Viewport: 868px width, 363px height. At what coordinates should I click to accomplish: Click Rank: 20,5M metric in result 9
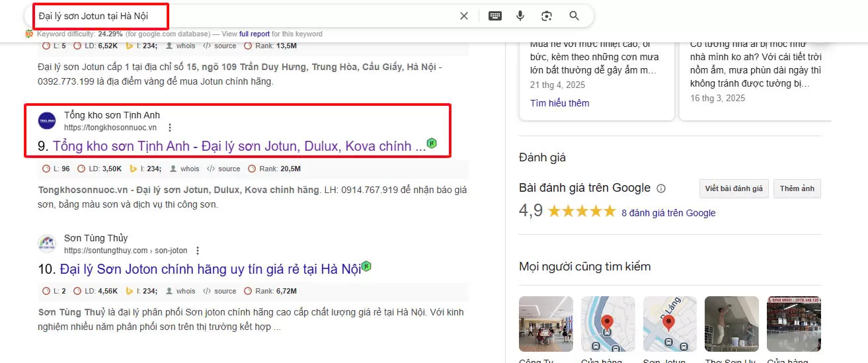click(274, 169)
